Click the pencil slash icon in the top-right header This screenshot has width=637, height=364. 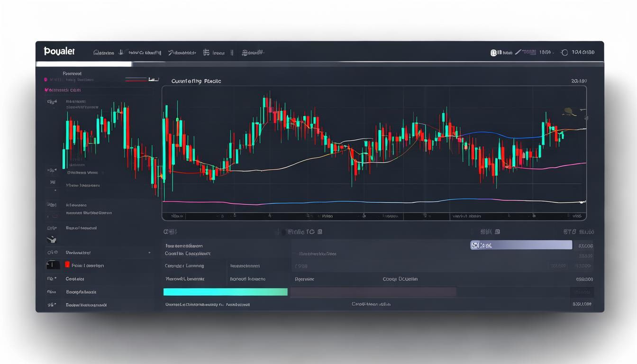[x=518, y=52]
